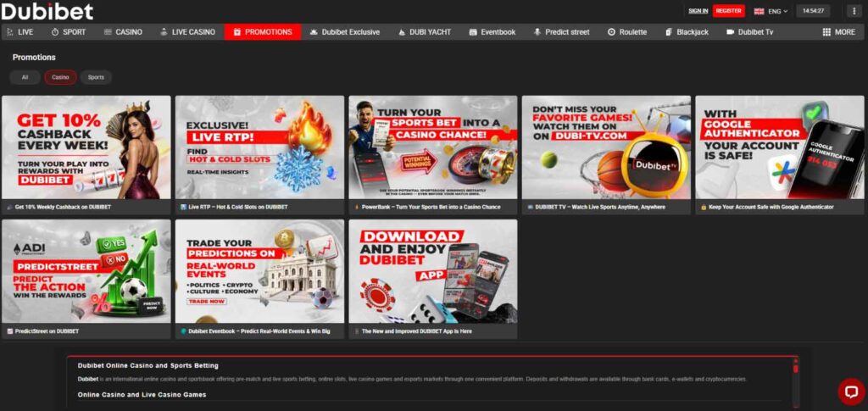Open the Live RTP hot & cold slots banner

(x=259, y=147)
